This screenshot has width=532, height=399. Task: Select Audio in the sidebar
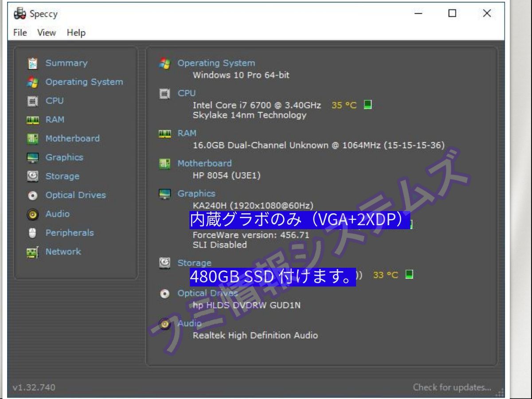58,214
